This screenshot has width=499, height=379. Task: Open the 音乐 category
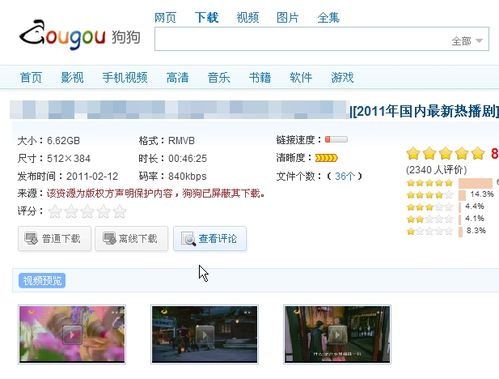(219, 78)
